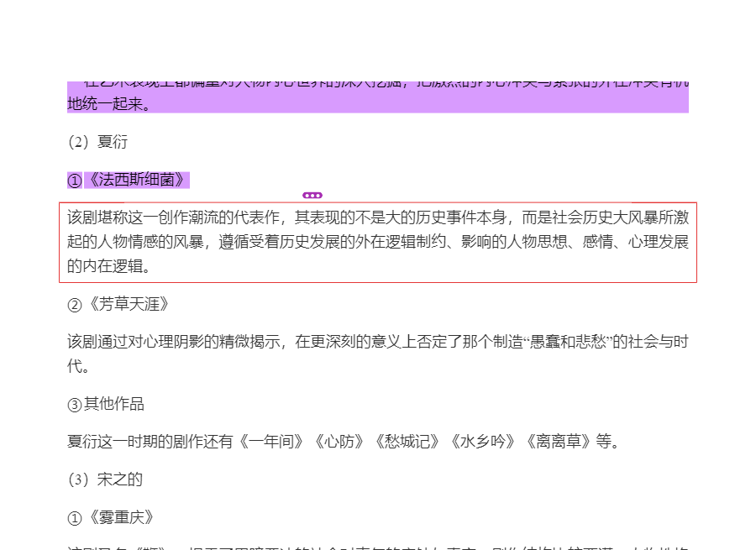This screenshot has width=756, height=550.
Task: Click the heading ②《芳草天涯》
Action: [x=118, y=304]
